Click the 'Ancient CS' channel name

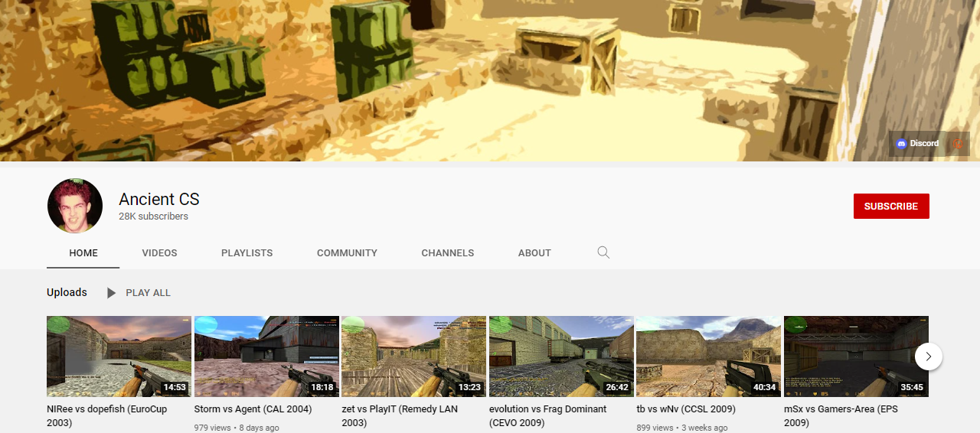(x=159, y=199)
